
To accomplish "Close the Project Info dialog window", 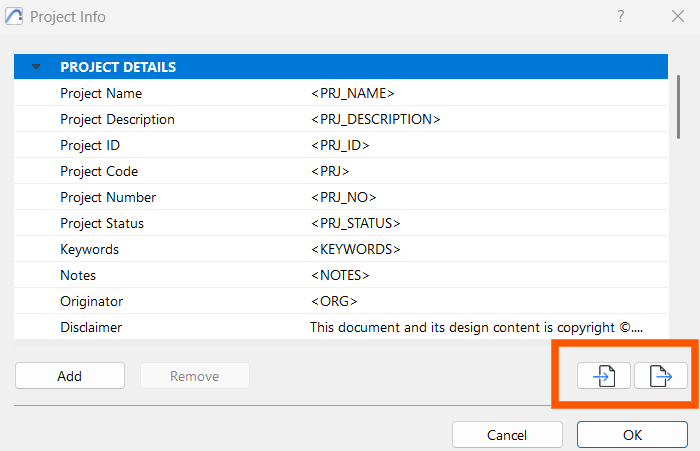I will (x=678, y=17).
